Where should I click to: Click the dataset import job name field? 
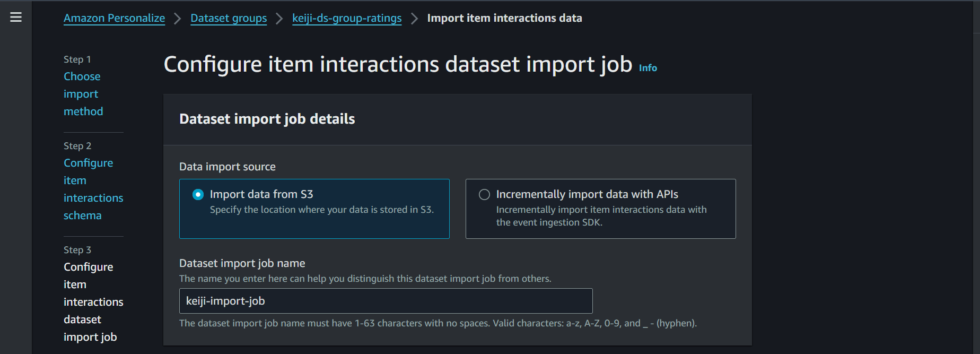[386, 301]
